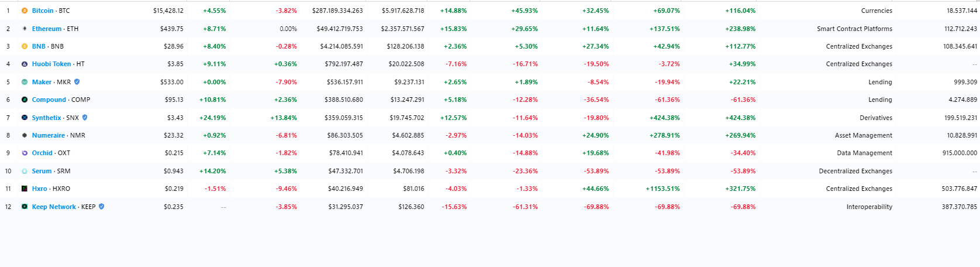This screenshot has height=267, width=980.
Task: Select Bitcoin market cap $287.189.334.263
Action: 337,11
